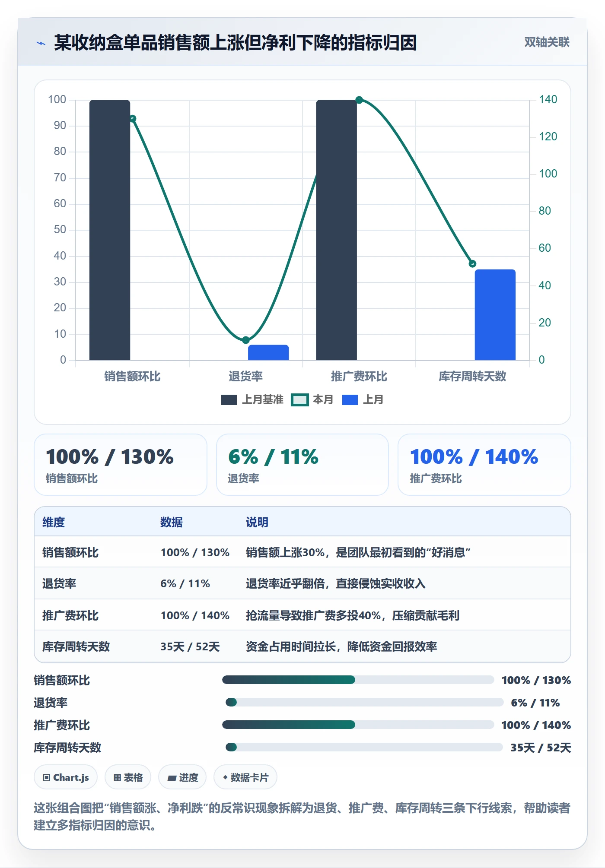The image size is (605, 868).
Task: Click the 推广费环比 progress bar
Action: coord(358,725)
